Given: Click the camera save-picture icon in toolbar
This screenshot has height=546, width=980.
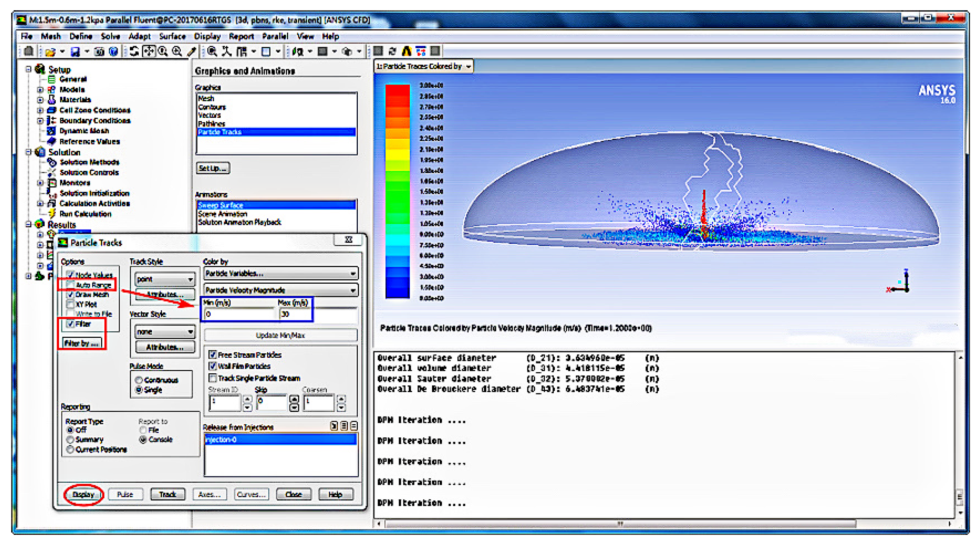Looking at the screenshot, I should click(x=99, y=51).
